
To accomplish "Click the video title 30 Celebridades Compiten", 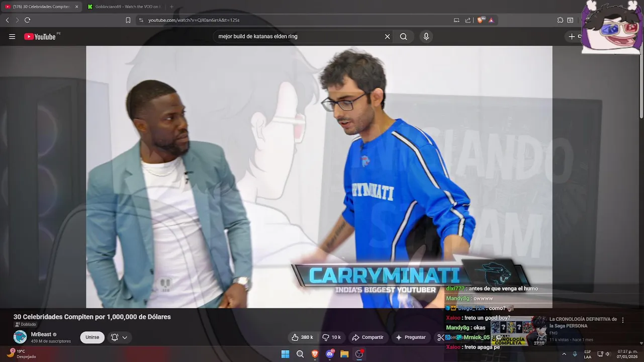I will (x=92, y=317).
